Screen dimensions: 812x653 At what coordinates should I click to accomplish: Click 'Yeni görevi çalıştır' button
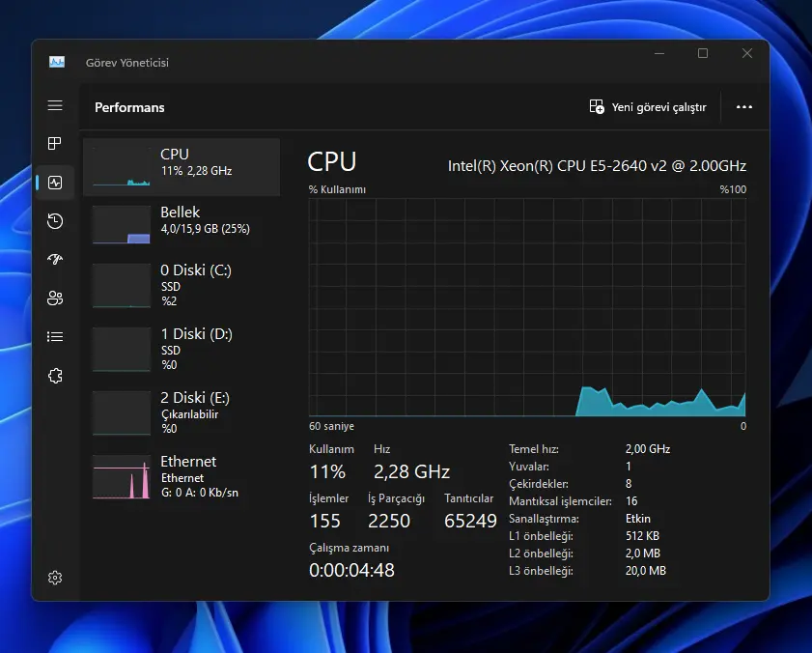[x=648, y=107]
